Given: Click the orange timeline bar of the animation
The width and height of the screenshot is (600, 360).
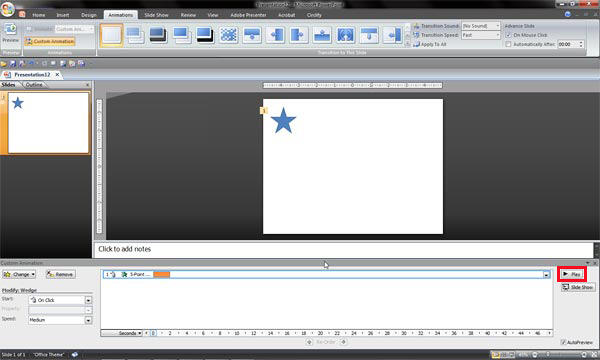Looking at the screenshot, I should [x=161, y=274].
